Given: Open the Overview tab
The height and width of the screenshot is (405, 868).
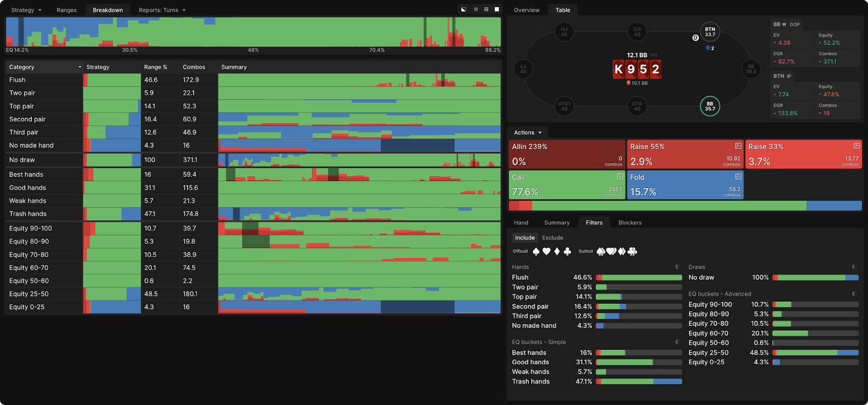Looking at the screenshot, I should [x=527, y=10].
